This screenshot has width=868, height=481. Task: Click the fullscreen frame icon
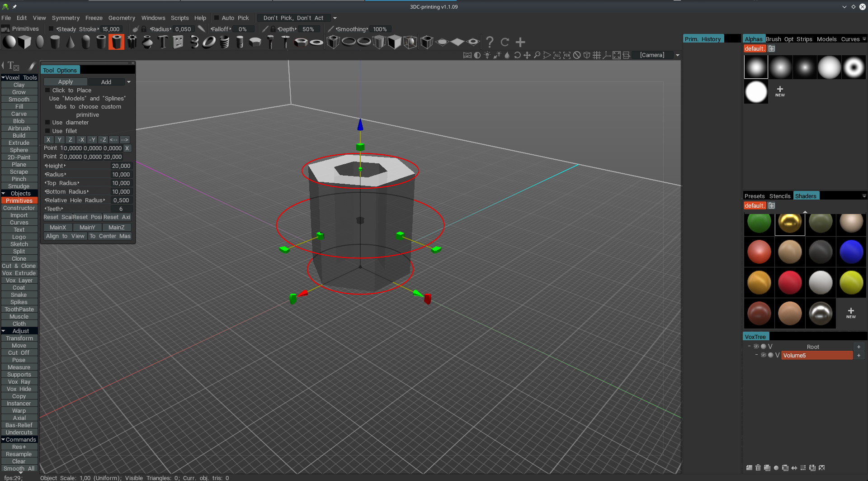(x=617, y=55)
